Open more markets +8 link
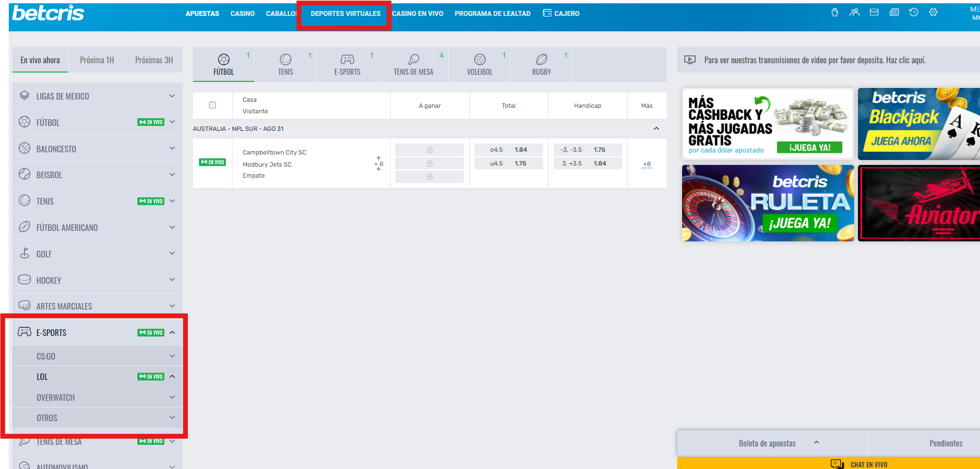This screenshot has width=980, height=469. (647, 164)
